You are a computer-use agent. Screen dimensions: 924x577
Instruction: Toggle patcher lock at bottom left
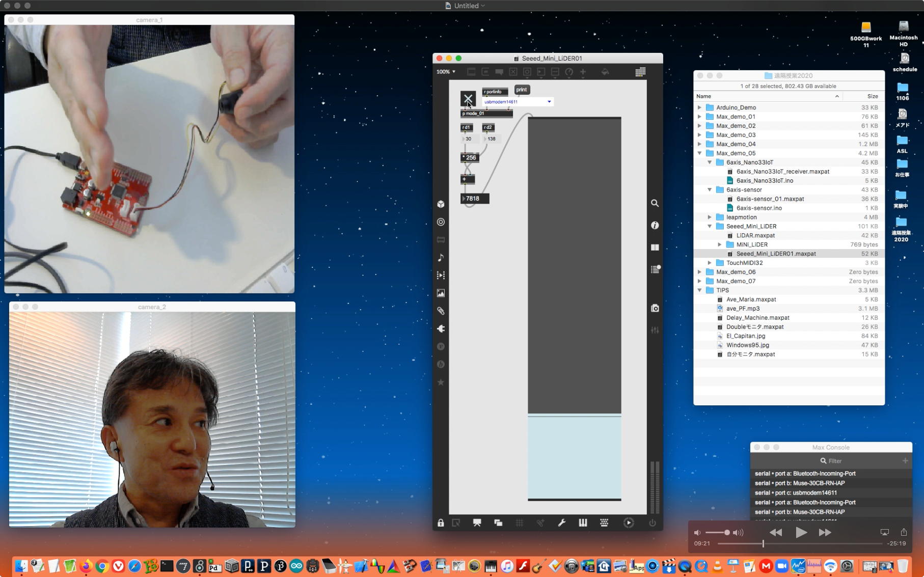(441, 523)
